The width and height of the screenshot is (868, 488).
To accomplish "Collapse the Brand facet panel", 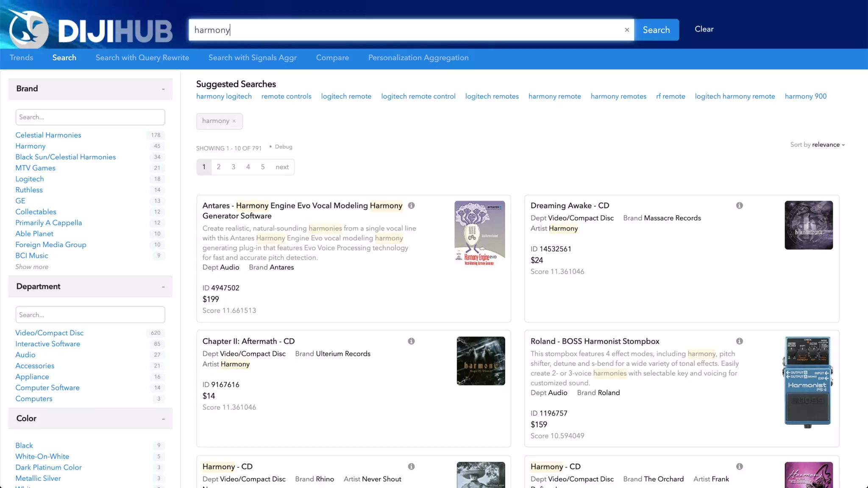I will point(163,89).
